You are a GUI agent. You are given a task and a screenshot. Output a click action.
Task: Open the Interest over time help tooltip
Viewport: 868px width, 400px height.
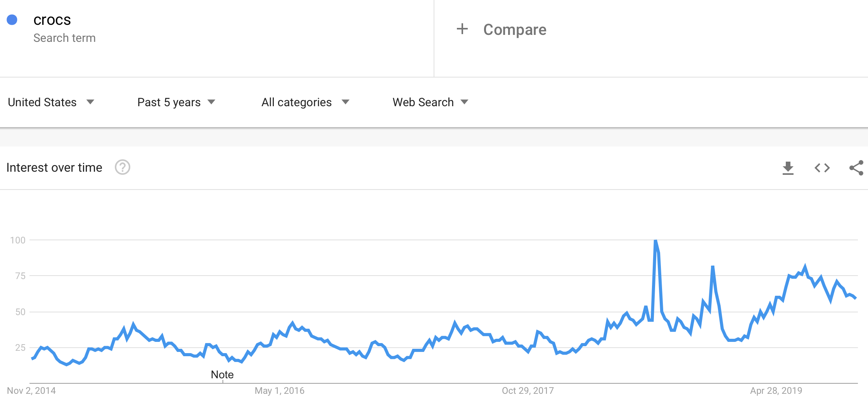tap(122, 167)
